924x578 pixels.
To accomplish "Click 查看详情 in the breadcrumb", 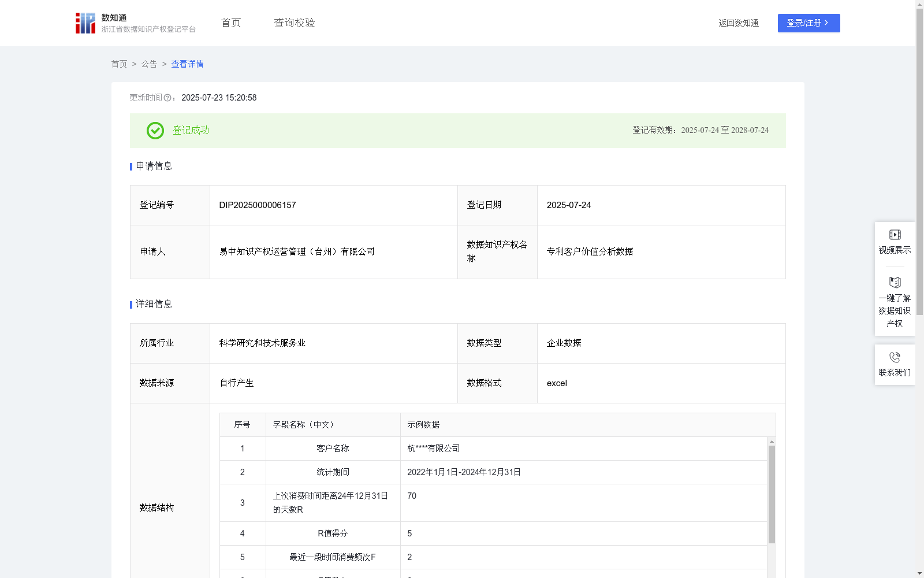I will [187, 64].
